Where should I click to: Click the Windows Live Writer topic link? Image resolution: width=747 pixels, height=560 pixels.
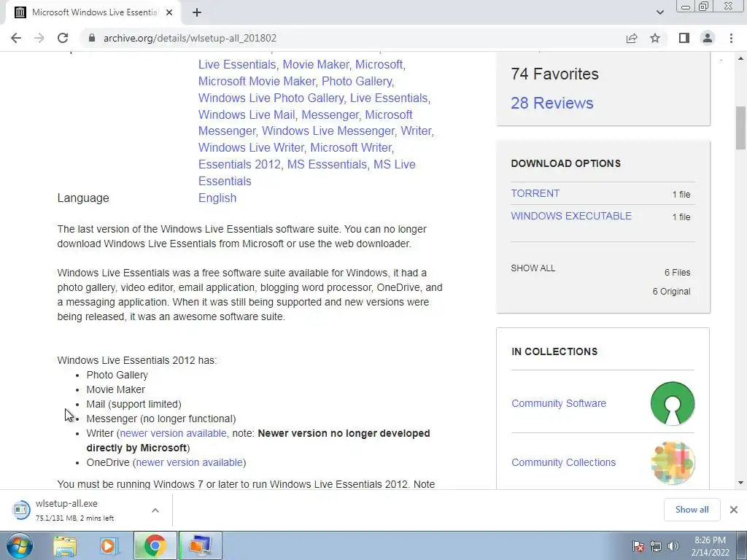coord(251,147)
